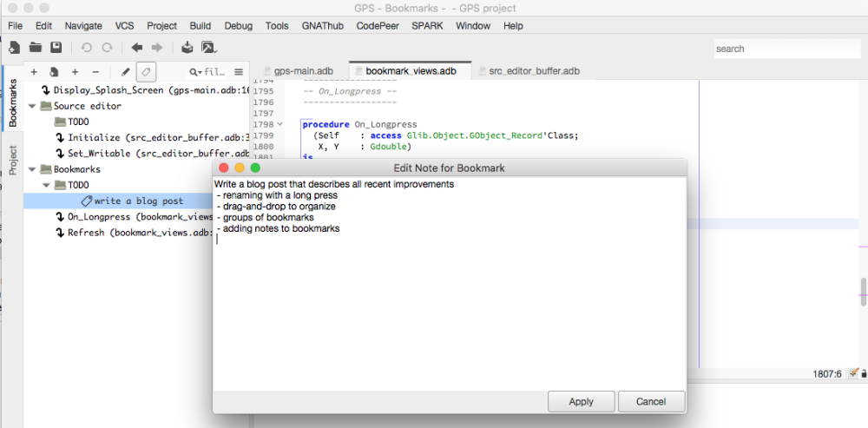Collapse the Bookmarks group in tree

32,169
